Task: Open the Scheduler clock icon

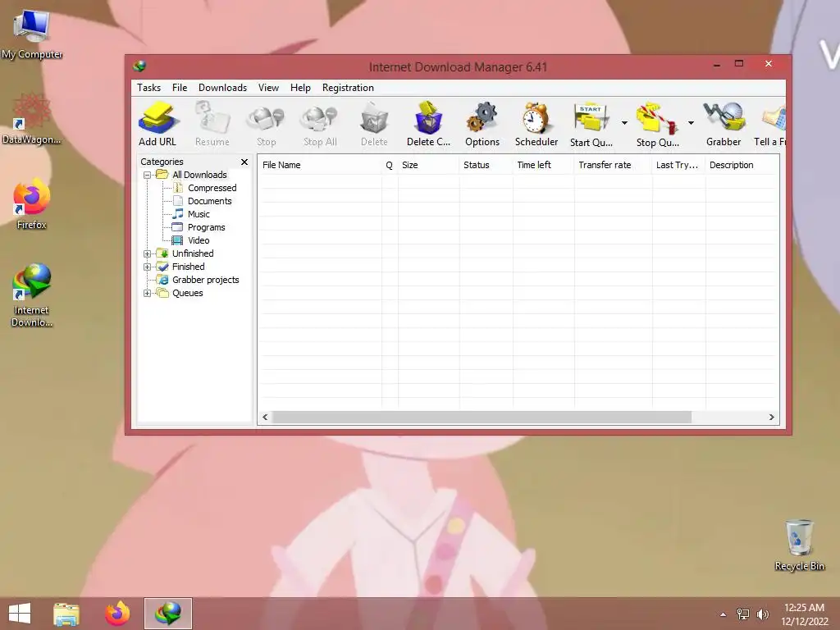Action: point(536,125)
